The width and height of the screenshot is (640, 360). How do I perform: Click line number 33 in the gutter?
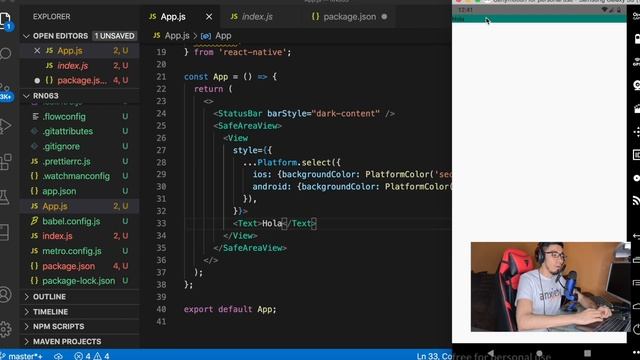tap(161, 224)
